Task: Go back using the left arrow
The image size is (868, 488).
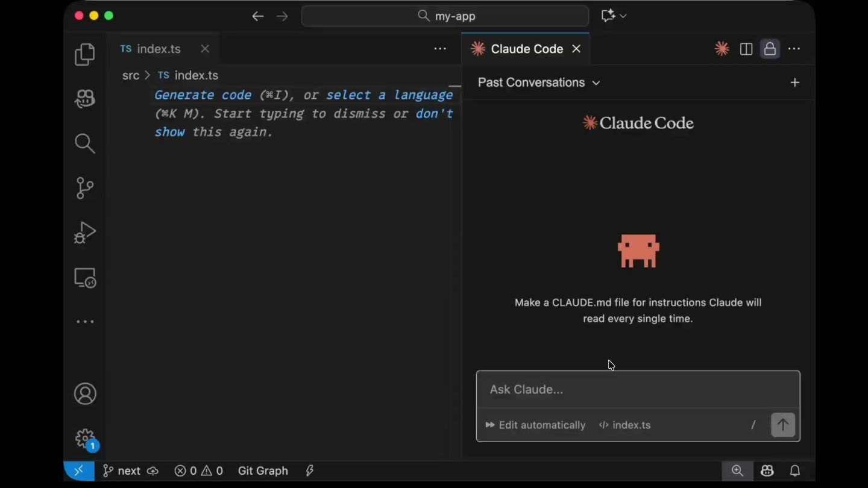Action: coord(258,16)
